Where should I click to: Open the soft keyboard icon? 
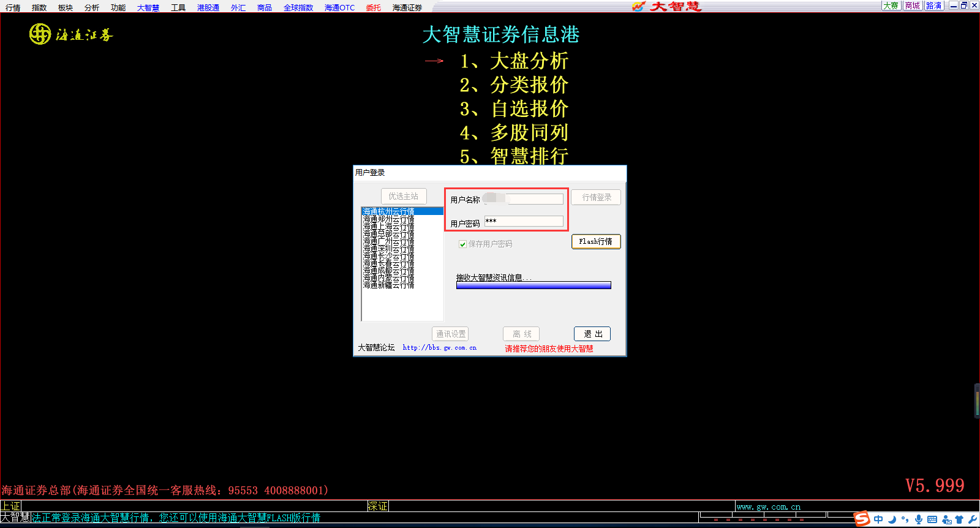pyautogui.click(x=932, y=519)
